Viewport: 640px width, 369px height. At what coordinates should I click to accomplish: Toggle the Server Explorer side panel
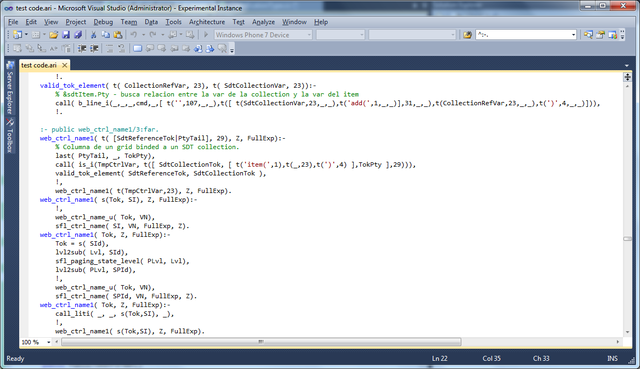(10, 87)
